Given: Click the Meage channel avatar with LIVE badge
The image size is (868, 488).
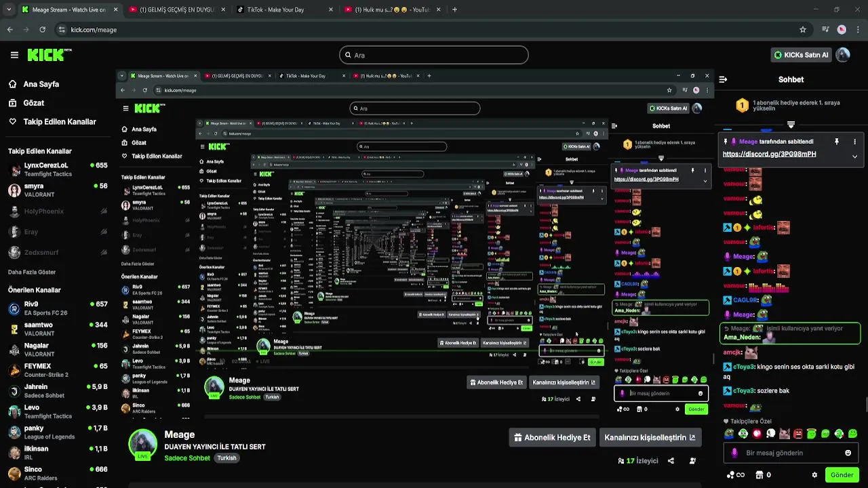Looking at the screenshot, I should [x=142, y=445].
